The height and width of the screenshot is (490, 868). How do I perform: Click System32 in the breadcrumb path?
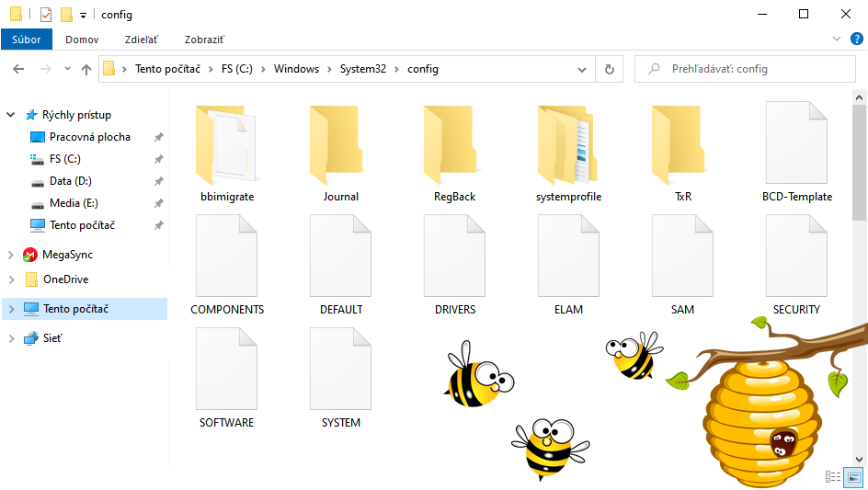click(362, 69)
